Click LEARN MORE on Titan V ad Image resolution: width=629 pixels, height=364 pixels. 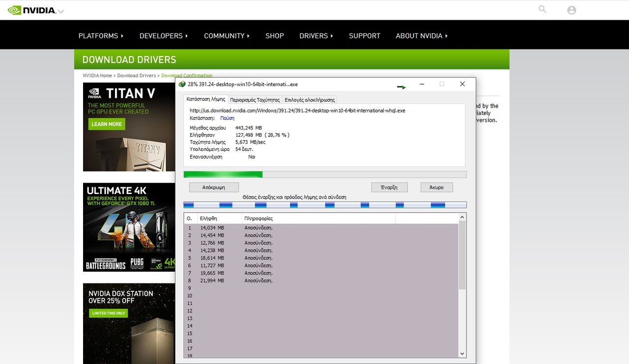click(x=107, y=124)
